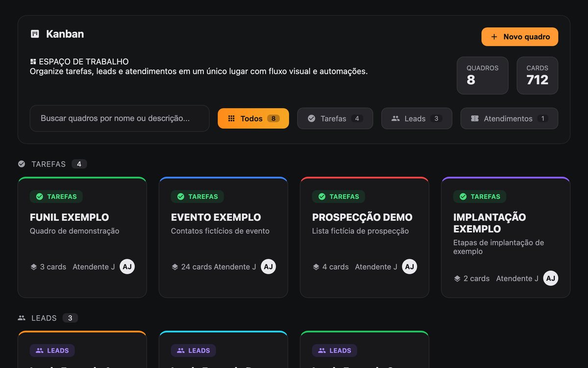This screenshot has height=368, width=588.
Task: Click the AJ avatar on PROSPECÇÃO DEMO card
Action: [410, 266]
